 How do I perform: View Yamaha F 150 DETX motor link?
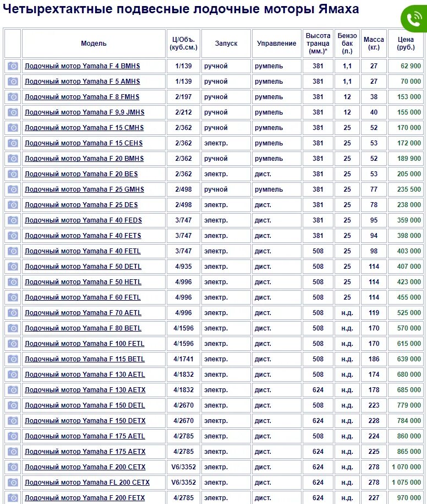coord(85,421)
